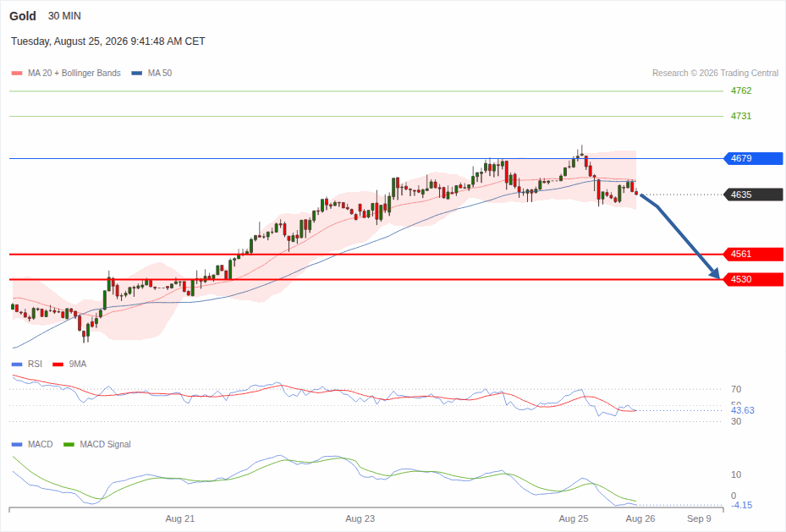This screenshot has height=532, width=786.
Task: Click the MA 20 + Bollinger Bands label
Action: (x=74, y=73)
